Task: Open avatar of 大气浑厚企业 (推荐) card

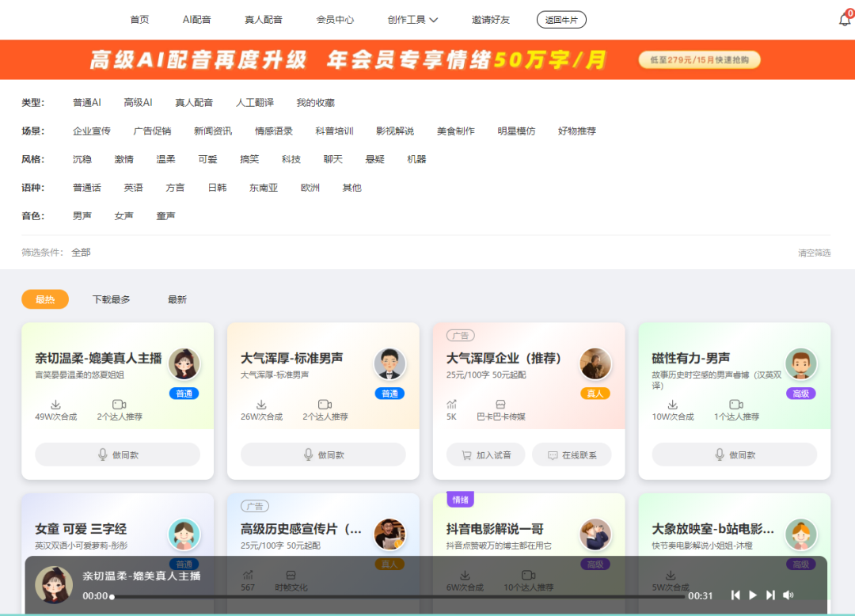Action: [595, 363]
